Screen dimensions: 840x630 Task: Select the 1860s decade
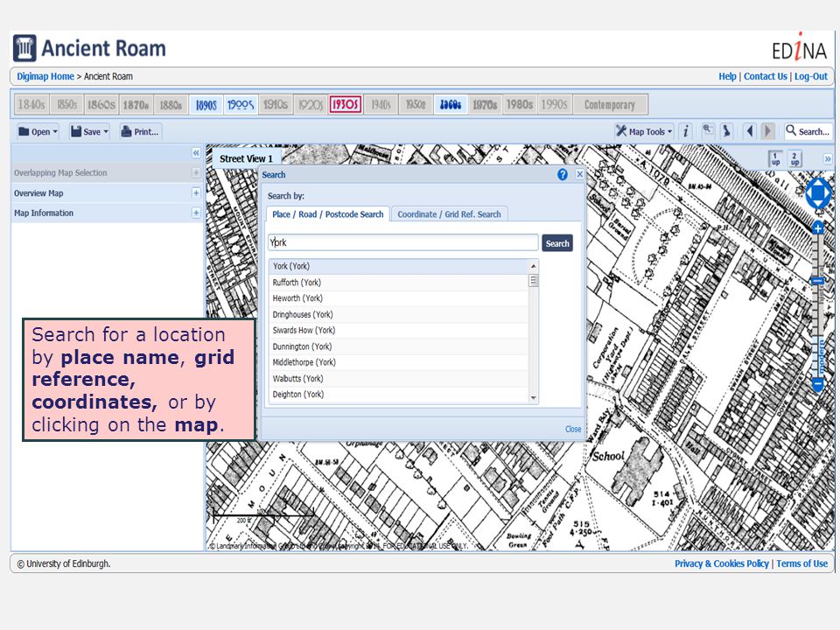[101, 104]
